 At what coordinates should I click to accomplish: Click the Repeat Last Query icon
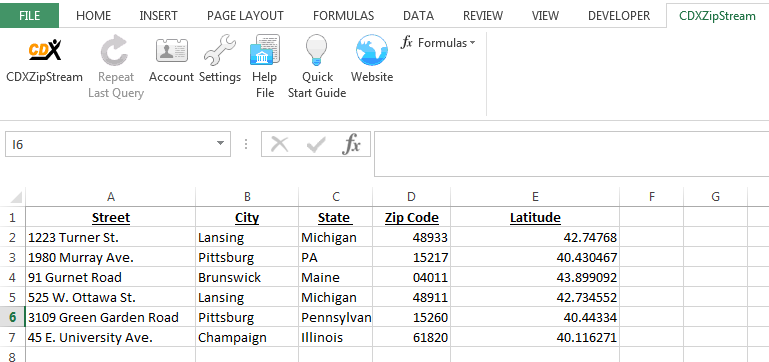click(115, 50)
